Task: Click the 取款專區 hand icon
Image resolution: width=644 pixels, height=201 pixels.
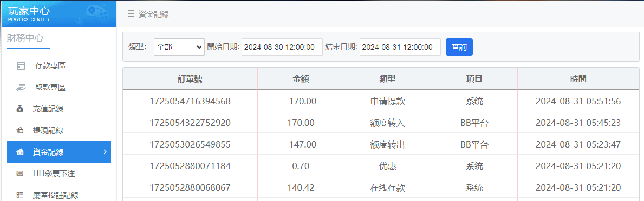Action: [21, 87]
